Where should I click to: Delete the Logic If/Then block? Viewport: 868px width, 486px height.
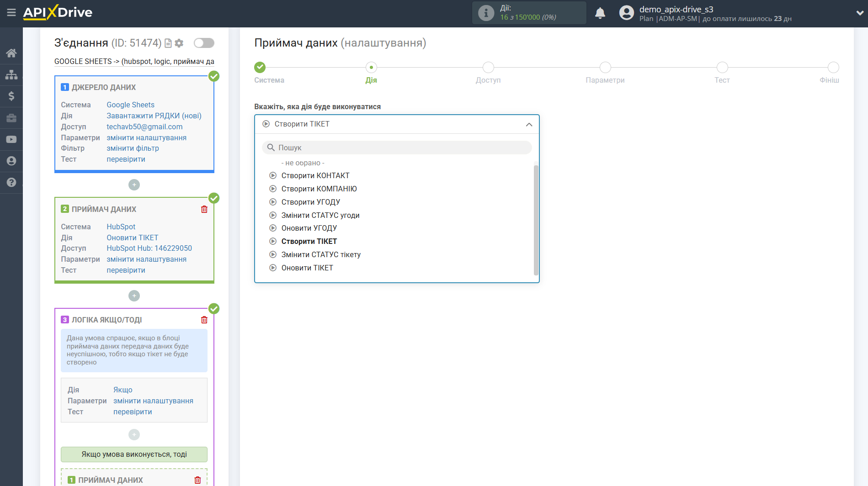204,320
